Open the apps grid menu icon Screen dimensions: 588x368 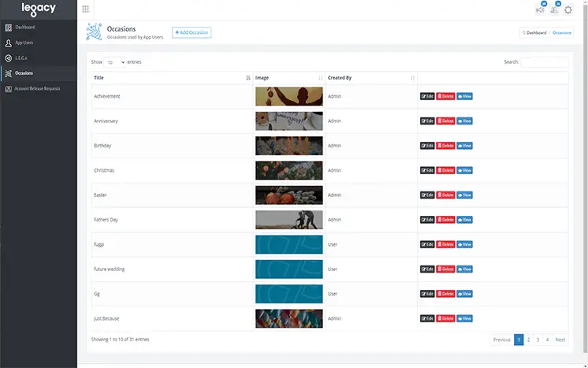tap(85, 9)
